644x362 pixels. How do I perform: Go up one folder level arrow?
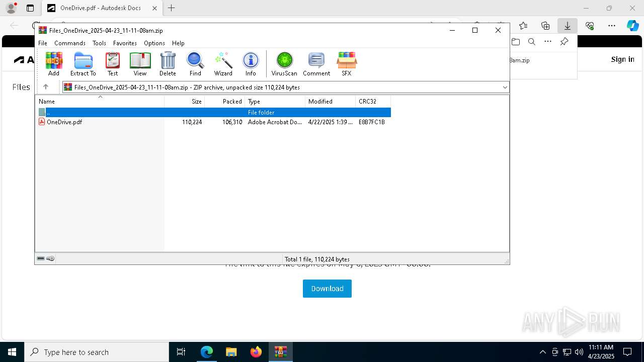tap(46, 87)
